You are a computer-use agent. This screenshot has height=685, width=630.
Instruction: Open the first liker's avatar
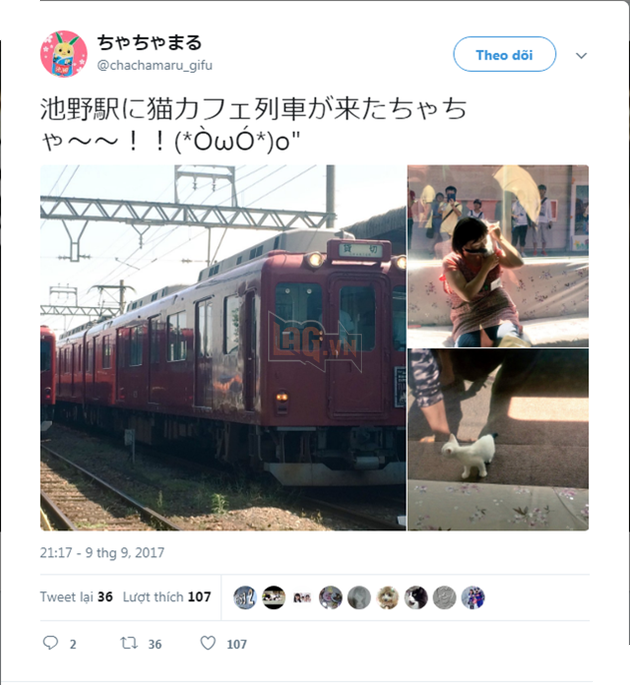(245, 598)
